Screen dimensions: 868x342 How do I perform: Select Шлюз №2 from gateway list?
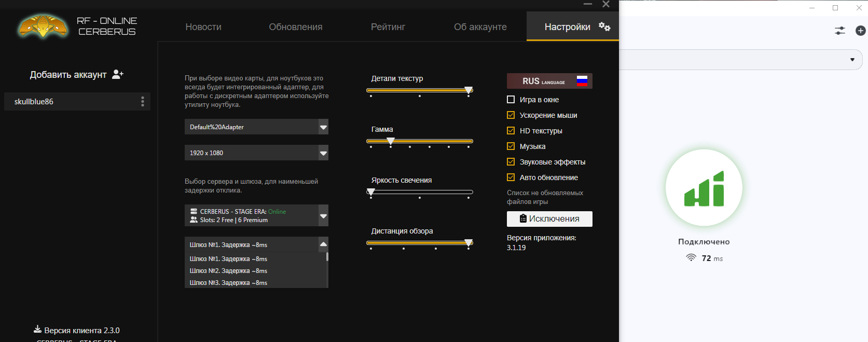pos(228,271)
